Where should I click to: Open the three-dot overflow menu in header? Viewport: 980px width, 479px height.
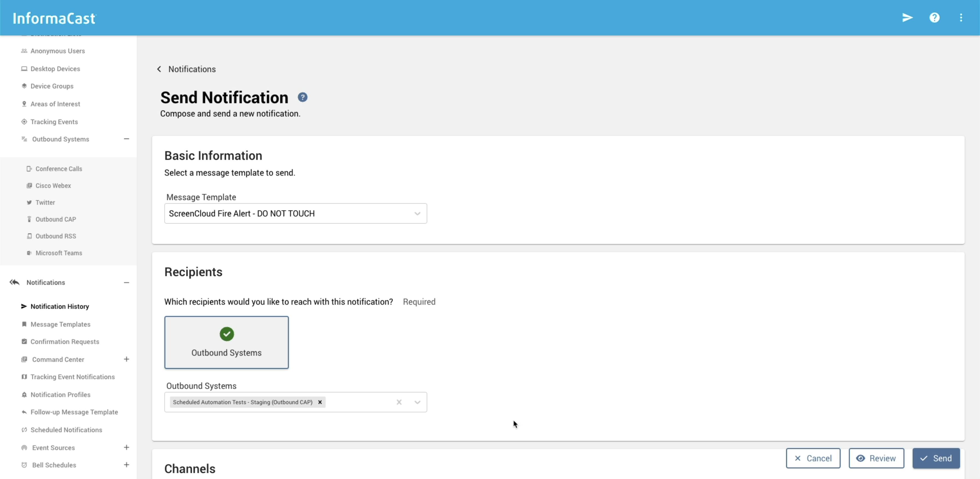click(961, 17)
